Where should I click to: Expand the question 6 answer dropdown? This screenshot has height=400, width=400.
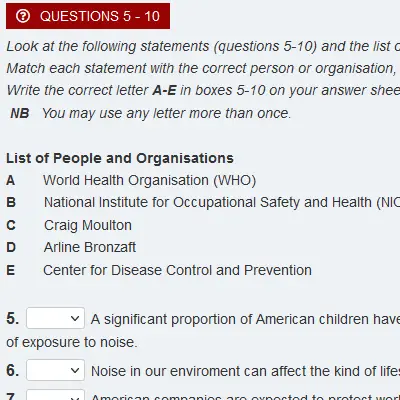(x=55, y=370)
